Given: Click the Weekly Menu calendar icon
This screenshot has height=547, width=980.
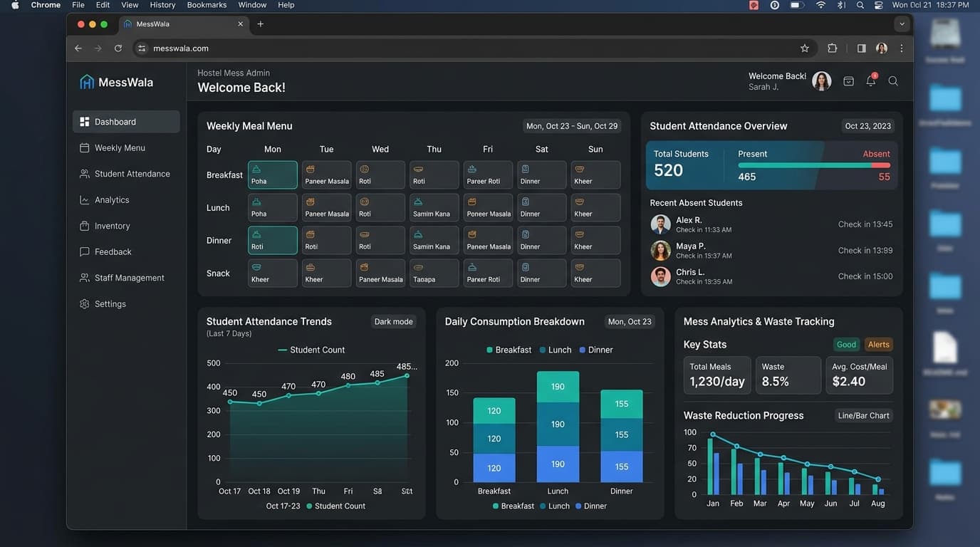Looking at the screenshot, I should [85, 148].
